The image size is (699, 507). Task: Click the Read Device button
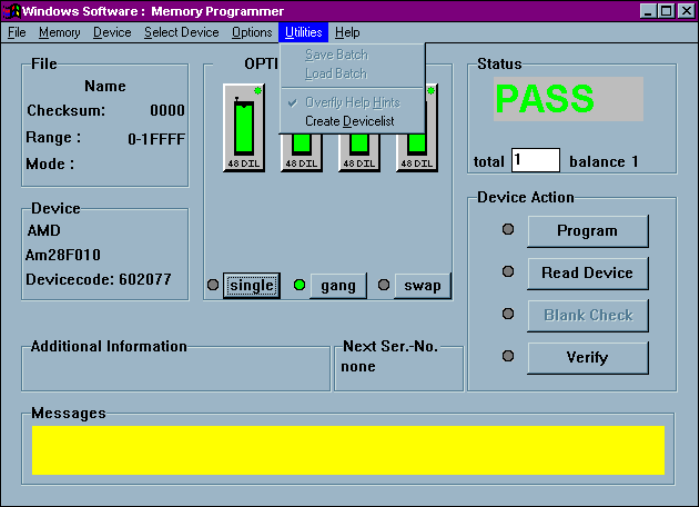(588, 273)
